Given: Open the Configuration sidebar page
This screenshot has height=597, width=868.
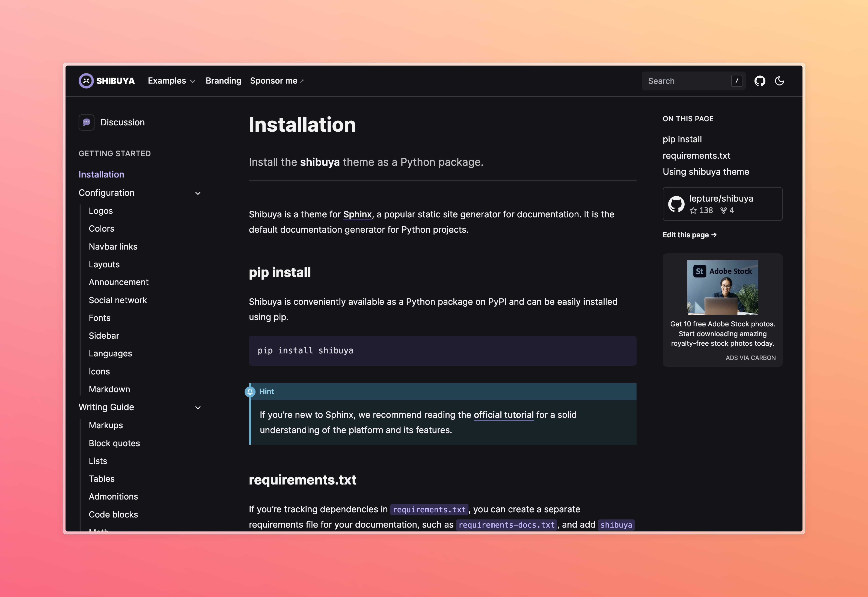Looking at the screenshot, I should (106, 193).
